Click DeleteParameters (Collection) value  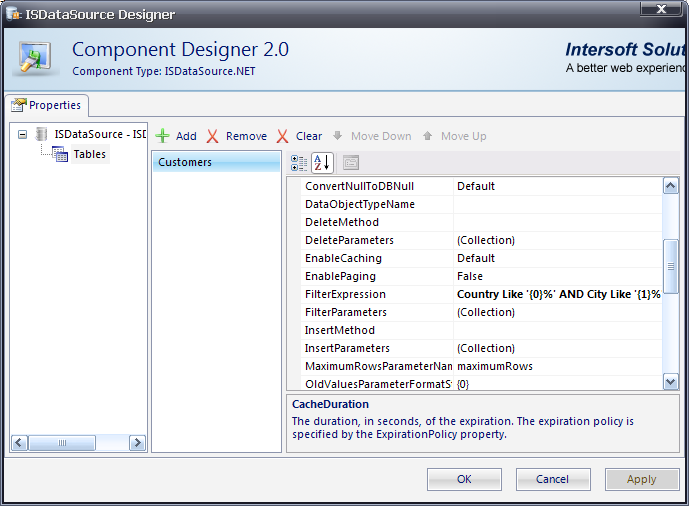pyautogui.click(x=558, y=240)
